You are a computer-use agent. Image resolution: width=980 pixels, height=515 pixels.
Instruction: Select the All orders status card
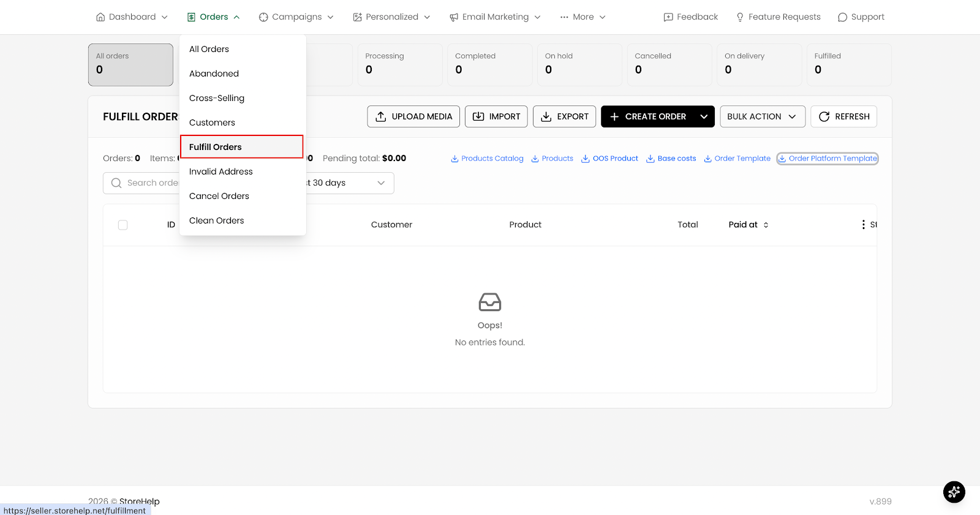[x=130, y=65]
